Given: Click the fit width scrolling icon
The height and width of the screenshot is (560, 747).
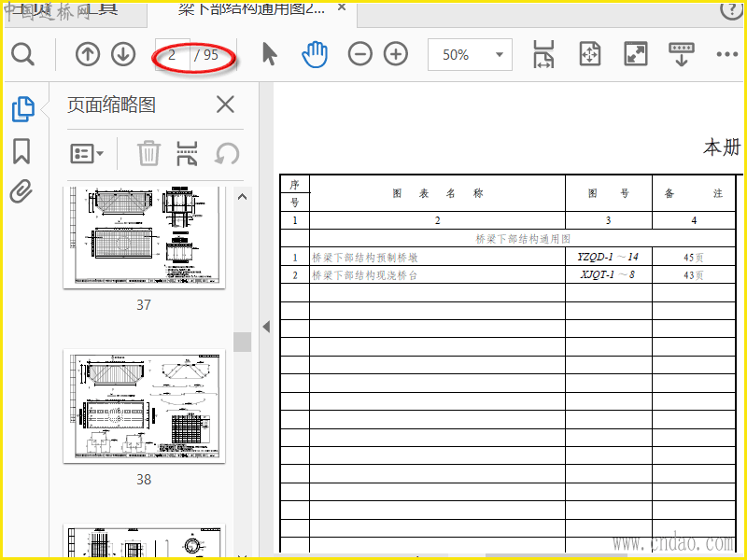Looking at the screenshot, I should [543, 54].
